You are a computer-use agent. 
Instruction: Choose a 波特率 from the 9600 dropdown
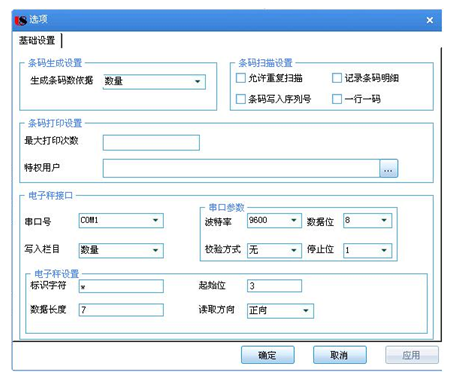(274, 220)
